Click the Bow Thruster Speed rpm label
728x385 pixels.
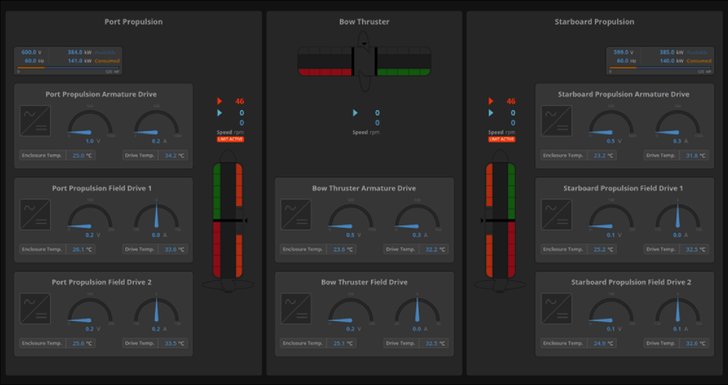pyautogui.click(x=366, y=132)
